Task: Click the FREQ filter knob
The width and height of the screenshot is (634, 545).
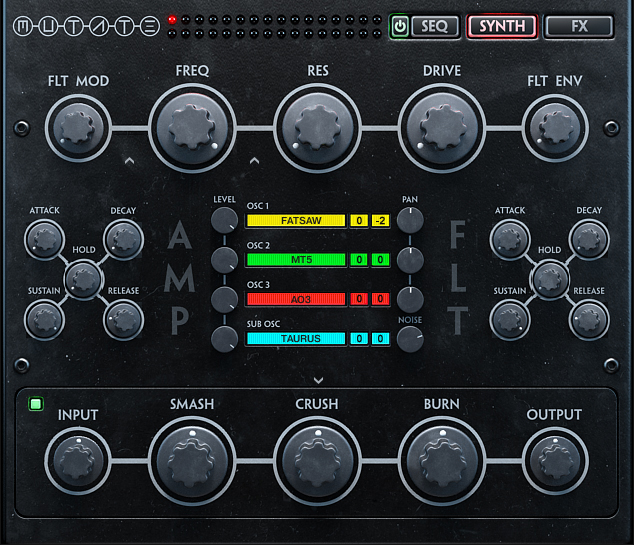Action: (x=190, y=127)
